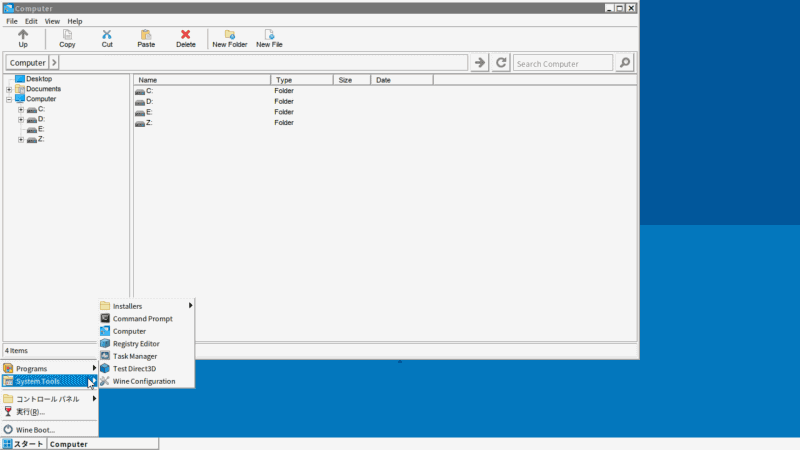
Task: Sort by the Date column header
Action: click(402, 80)
